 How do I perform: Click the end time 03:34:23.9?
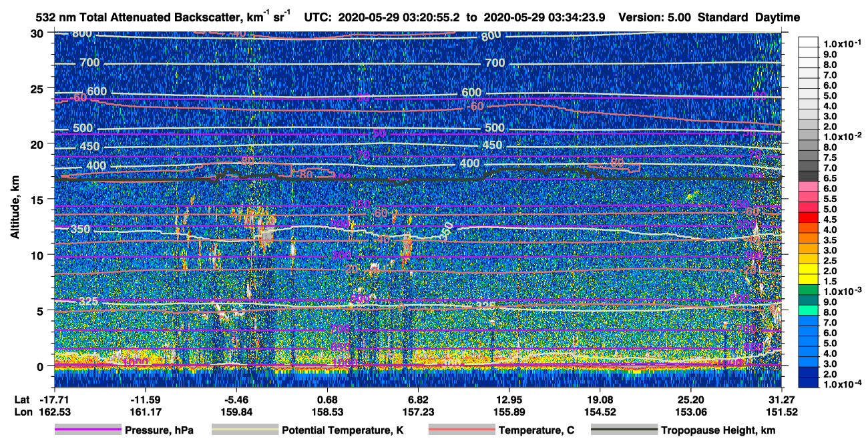click(578, 17)
